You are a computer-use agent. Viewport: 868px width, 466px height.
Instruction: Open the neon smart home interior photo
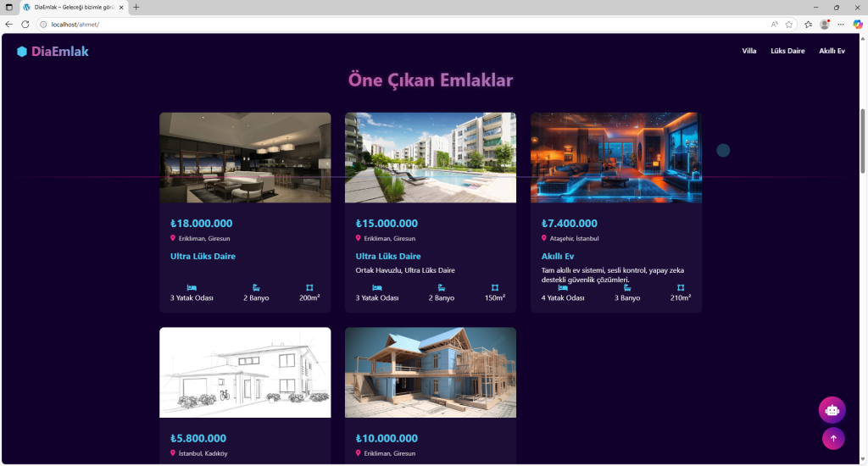[616, 158]
